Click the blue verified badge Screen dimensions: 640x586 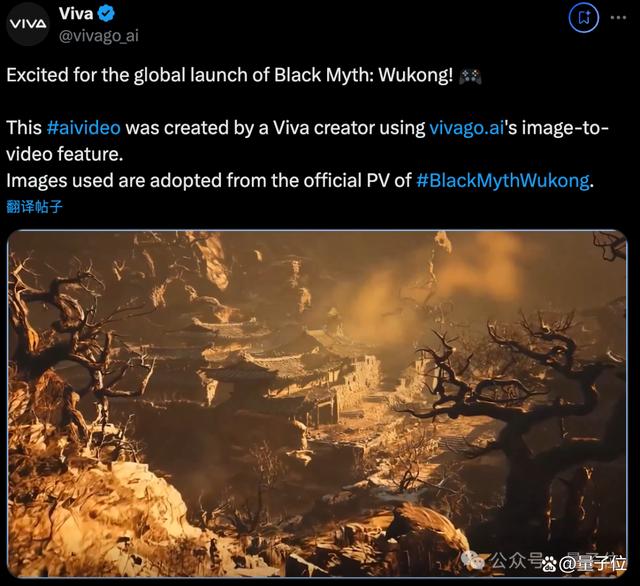(107, 14)
